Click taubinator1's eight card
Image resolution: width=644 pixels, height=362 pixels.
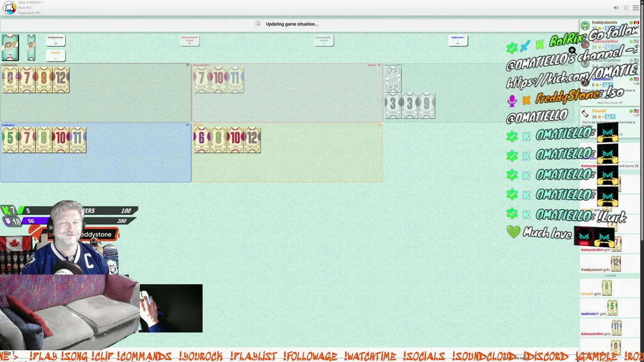tap(44, 140)
